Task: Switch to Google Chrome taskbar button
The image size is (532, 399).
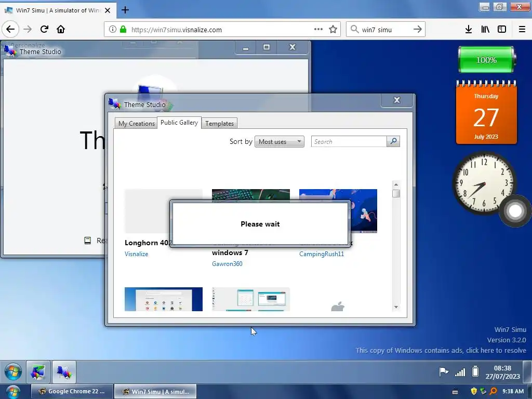Action: pos(72,392)
